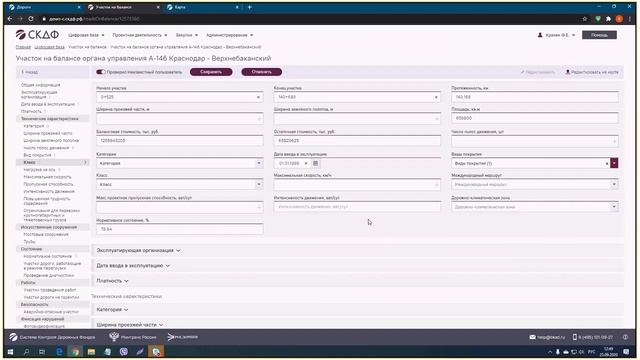The image size is (640, 360).
Task: Expand the Платность section
Action: (112, 281)
